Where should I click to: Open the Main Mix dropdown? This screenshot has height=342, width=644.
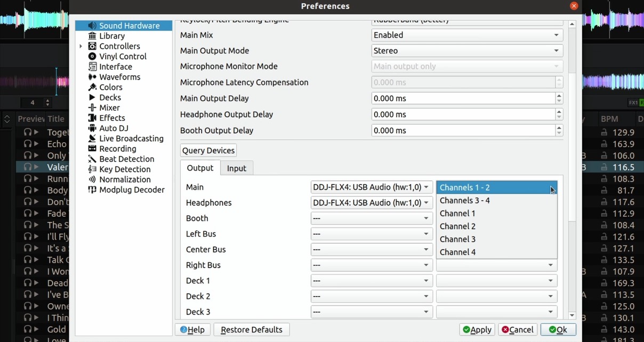coord(466,35)
